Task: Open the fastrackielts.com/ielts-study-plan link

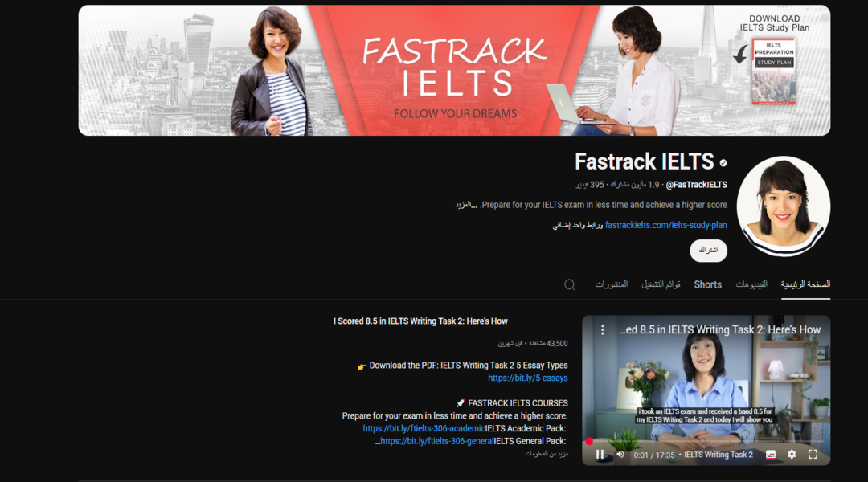Action: tap(666, 225)
